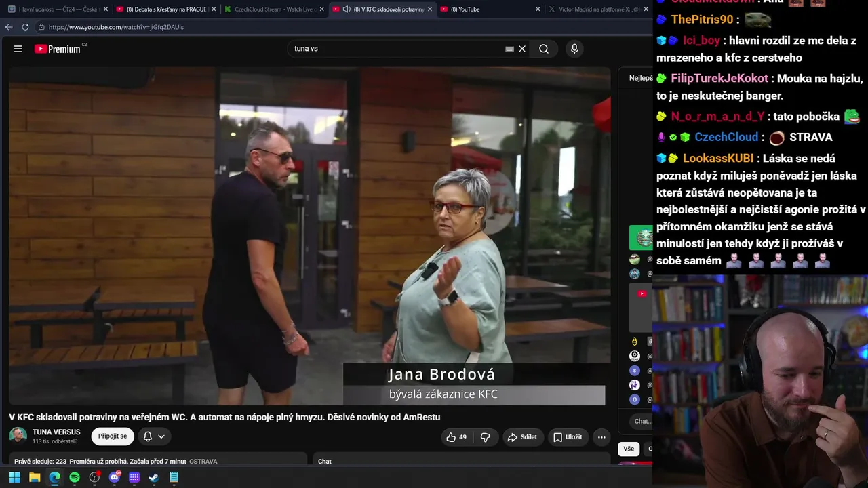Close the 'Hlavní události — ČT24' tab
Image resolution: width=868 pixels, height=488 pixels.
coord(106,9)
